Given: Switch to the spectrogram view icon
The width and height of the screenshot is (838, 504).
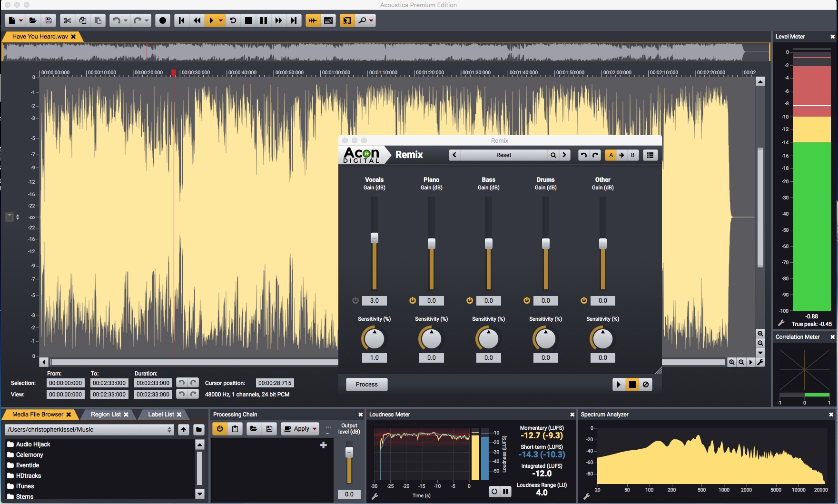Looking at the screenshot, I should pos(328,20).
